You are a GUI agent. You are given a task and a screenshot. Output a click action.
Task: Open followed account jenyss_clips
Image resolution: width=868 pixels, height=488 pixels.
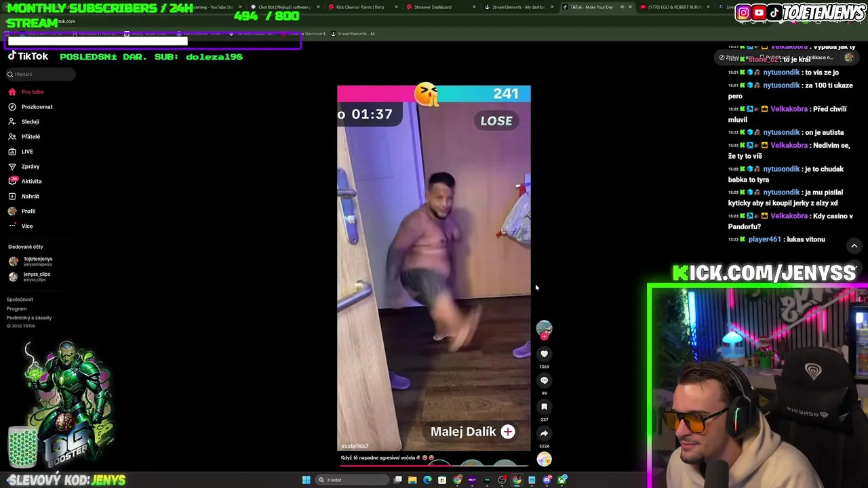pos(30,277)
